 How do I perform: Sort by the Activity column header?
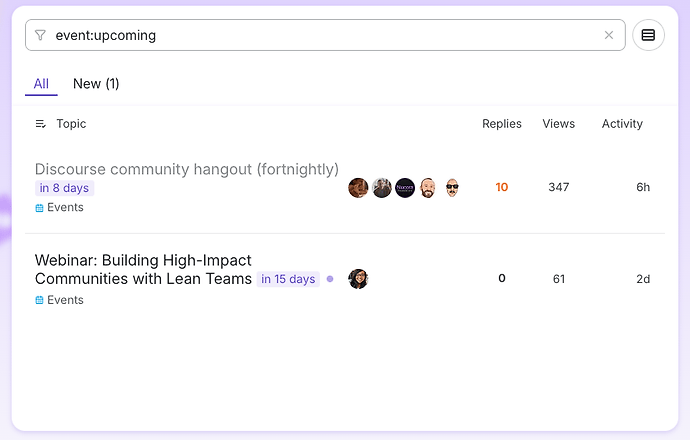click(x=622, y=124)
